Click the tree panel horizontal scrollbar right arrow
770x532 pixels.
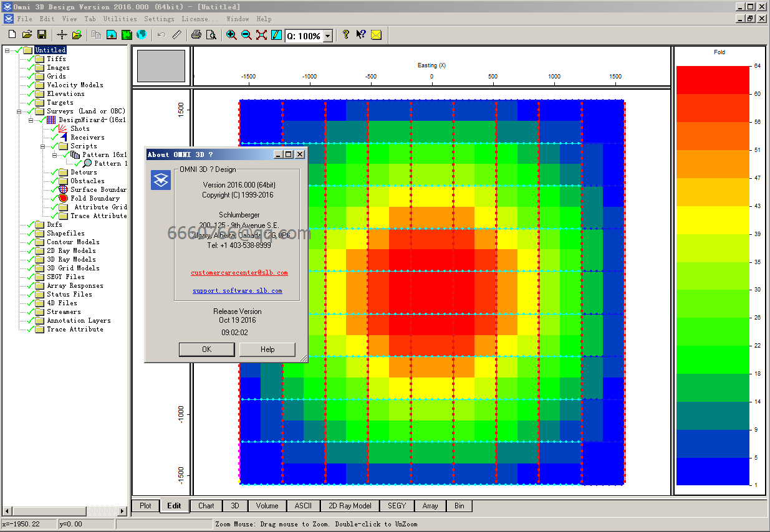(122, 511)
